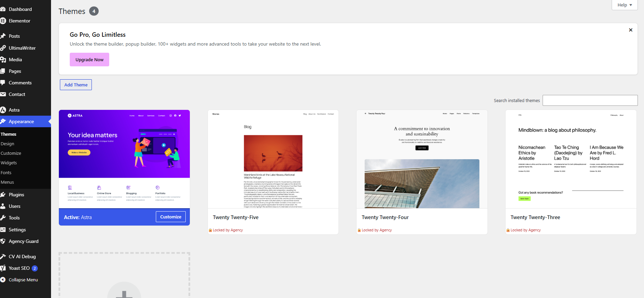Click the Users person icon
644x298 pixels.
click(x=3, y=206)
